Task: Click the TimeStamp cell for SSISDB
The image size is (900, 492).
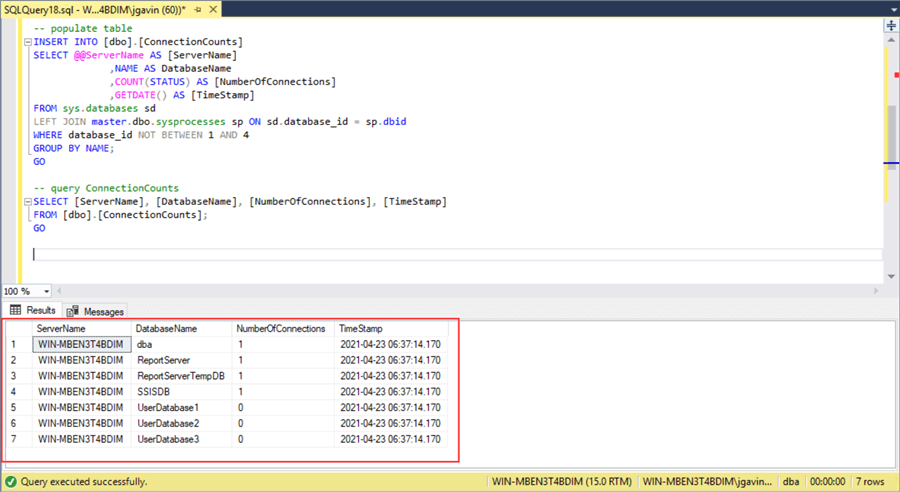Action: [391, 392]
